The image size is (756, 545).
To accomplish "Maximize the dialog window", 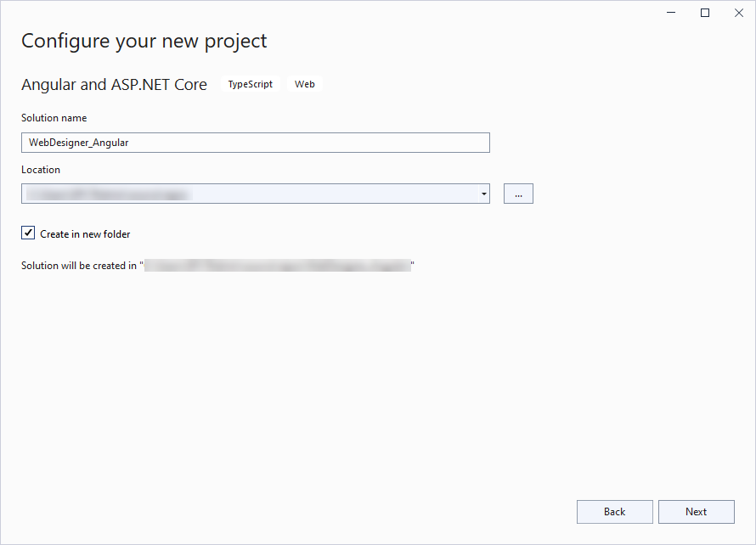I will [x=705, y=13].
